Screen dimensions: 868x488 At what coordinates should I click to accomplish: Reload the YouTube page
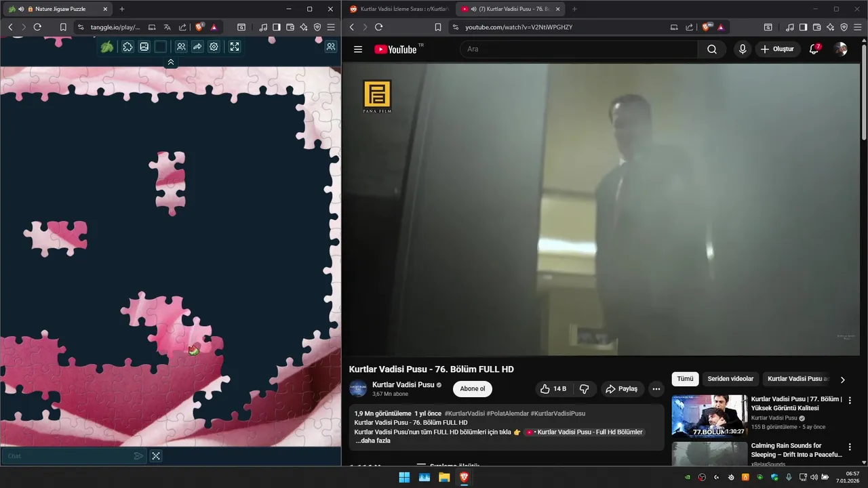click(x=378, y=27)
